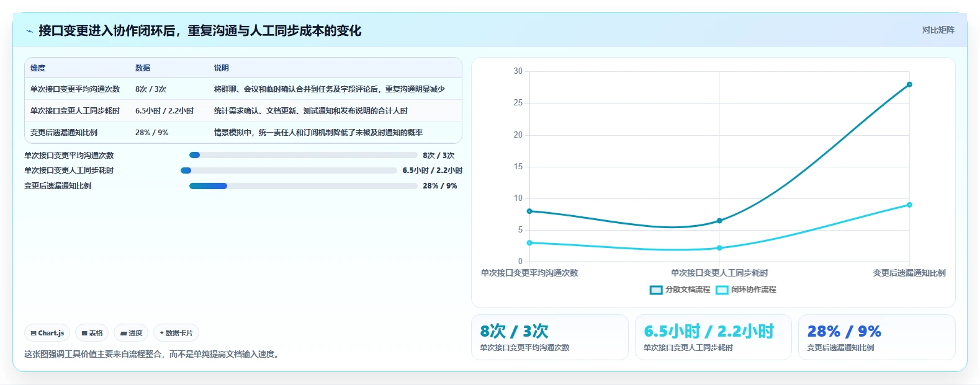
Task: Click x-axis label 变更后遗漏通知比例
Action: pos(909,273)
